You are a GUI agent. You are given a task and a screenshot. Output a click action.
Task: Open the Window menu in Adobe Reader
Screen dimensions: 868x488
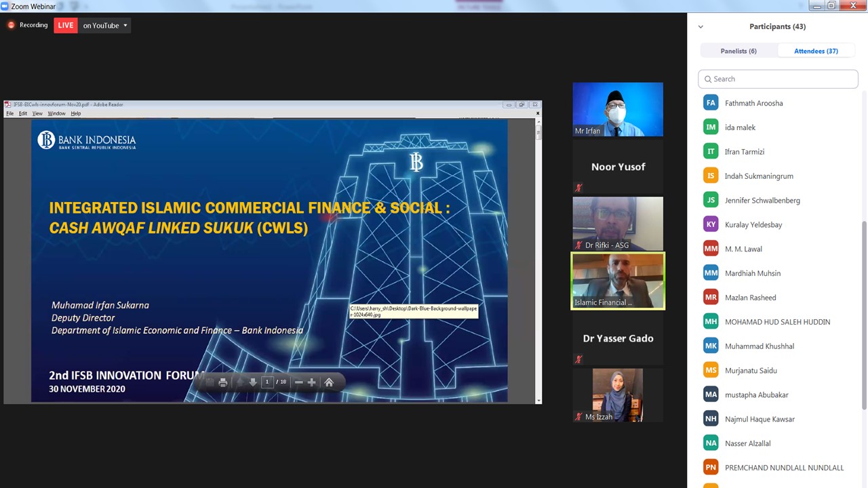point(56,113)
